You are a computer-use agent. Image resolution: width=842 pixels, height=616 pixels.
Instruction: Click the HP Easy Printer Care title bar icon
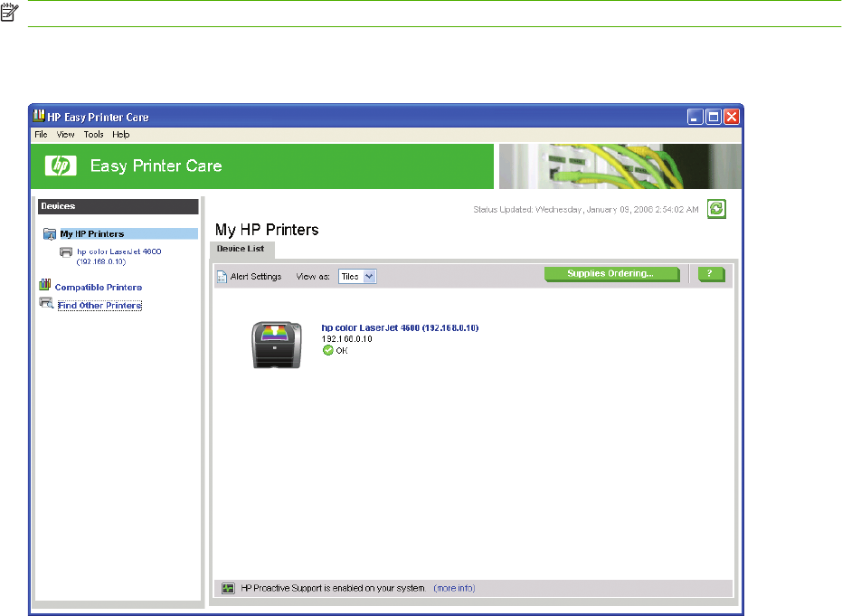click(39, 116)
